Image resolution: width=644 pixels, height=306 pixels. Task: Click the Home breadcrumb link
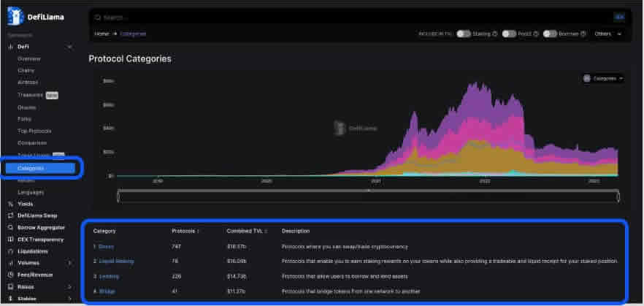pyautogui.click(x=101, y=34)
